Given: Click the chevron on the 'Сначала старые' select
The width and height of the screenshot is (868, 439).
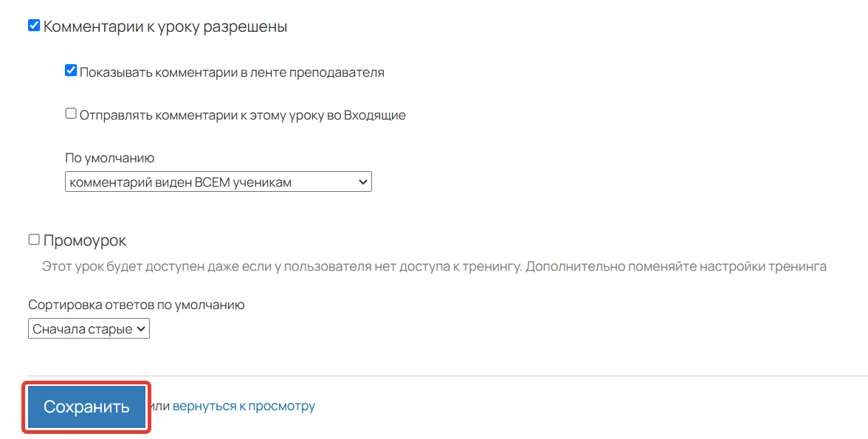Looking at the screenshot, I should (141, 329).
